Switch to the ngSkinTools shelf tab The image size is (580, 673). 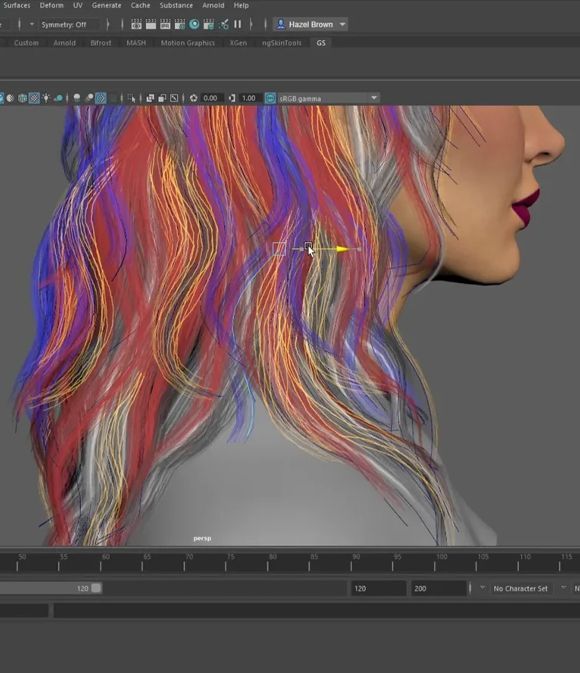pos(282,43)
